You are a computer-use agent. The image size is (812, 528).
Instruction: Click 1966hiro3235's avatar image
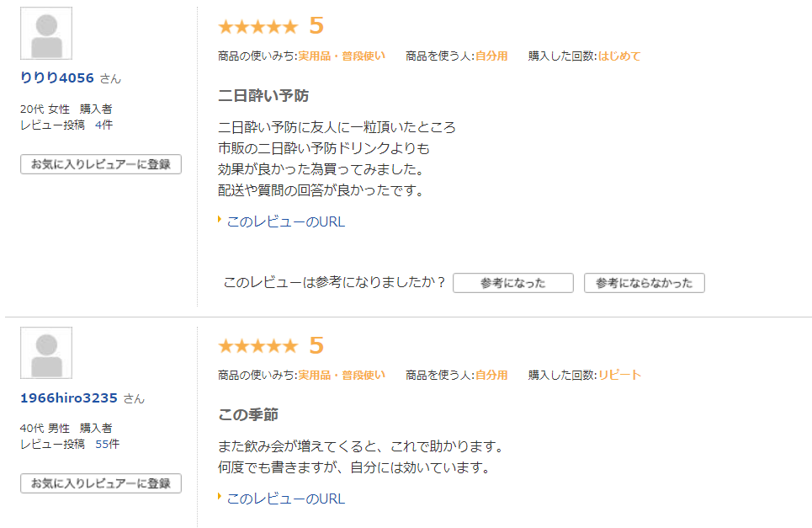[46, 353]
